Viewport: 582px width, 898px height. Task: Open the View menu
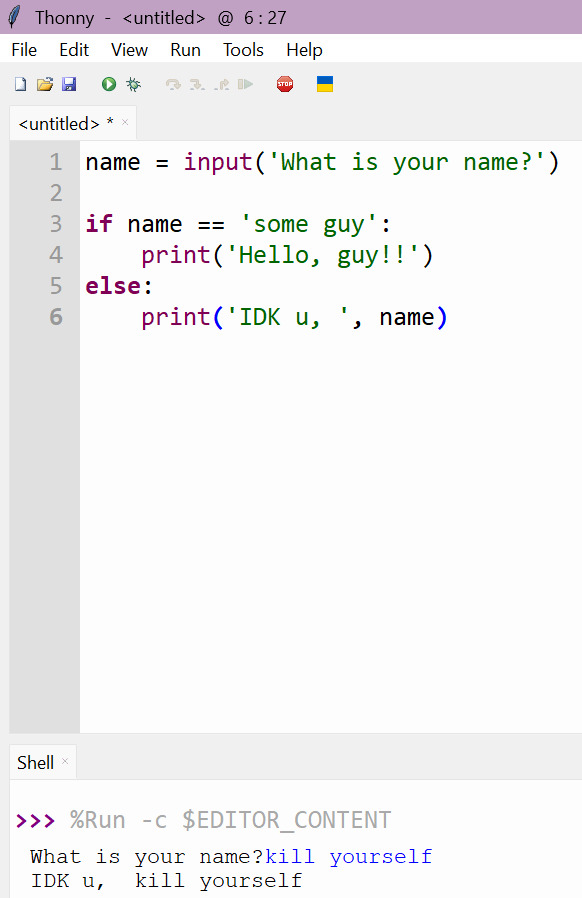click(x=129, y=50)
